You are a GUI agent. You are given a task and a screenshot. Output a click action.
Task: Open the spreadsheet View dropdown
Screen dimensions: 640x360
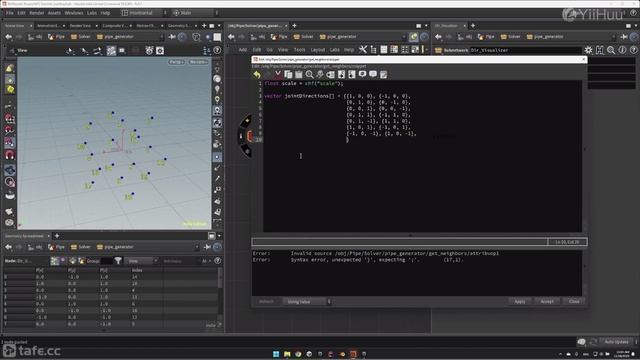(140, 261)
